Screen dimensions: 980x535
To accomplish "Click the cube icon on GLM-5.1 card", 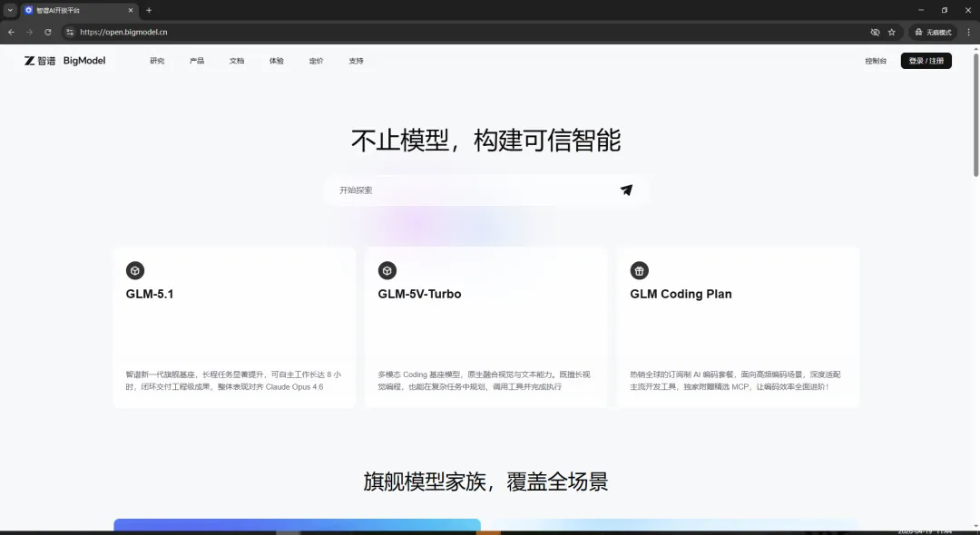I will [135, 270].
